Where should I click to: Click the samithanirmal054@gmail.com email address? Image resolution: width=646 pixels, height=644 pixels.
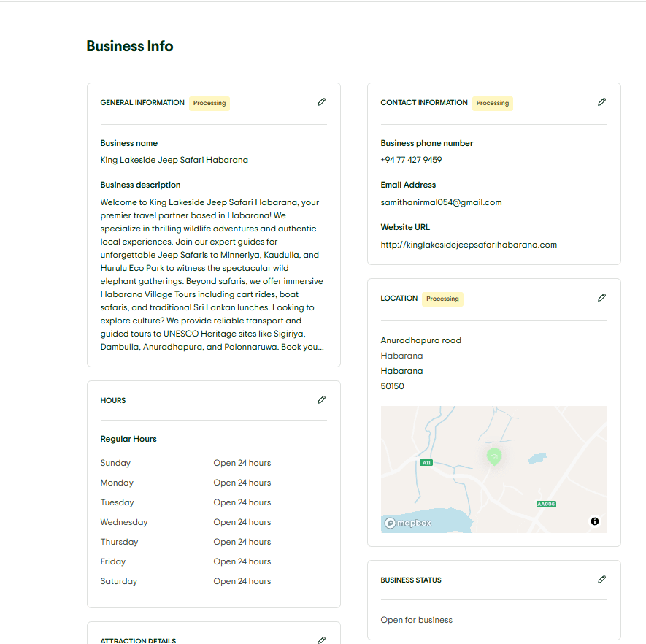coord(441,202)
